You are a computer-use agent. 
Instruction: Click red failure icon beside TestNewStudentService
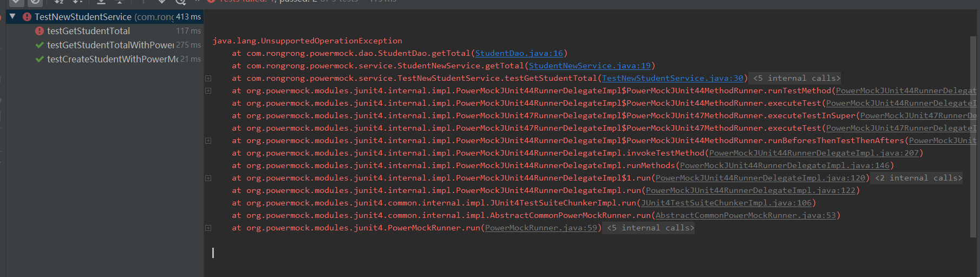coord(27,17)
